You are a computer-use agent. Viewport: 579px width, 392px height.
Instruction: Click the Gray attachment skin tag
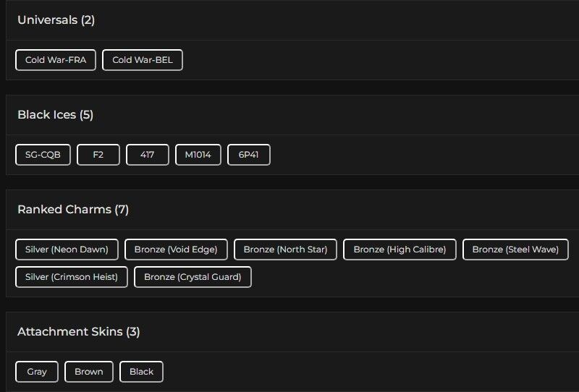37,372
